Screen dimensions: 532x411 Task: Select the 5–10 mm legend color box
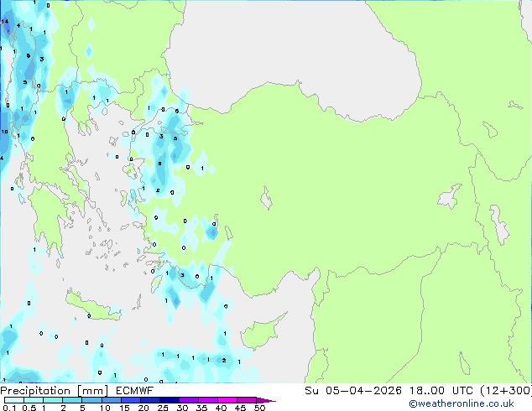pyautogui.click(x=91, y=400)
